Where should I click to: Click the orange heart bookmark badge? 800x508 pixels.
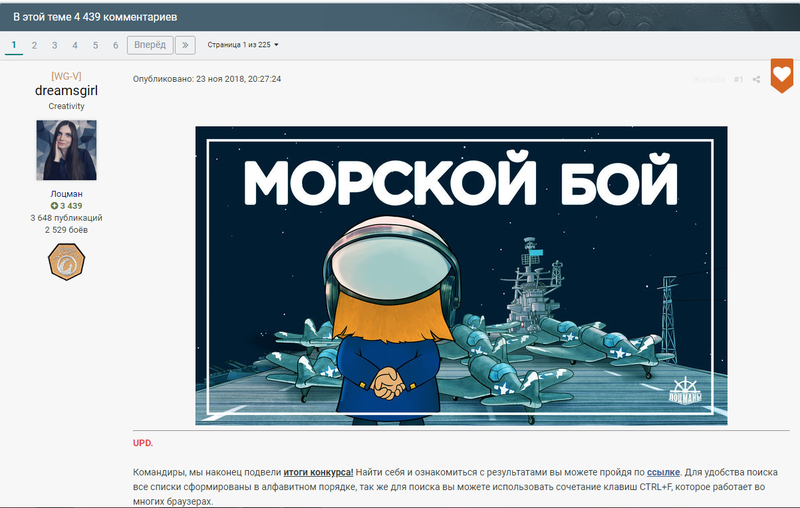pos(782,75)
